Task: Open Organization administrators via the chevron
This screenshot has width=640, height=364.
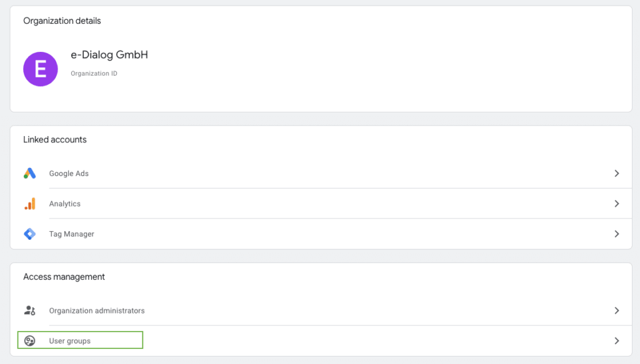Action: [x=616, y=310]
